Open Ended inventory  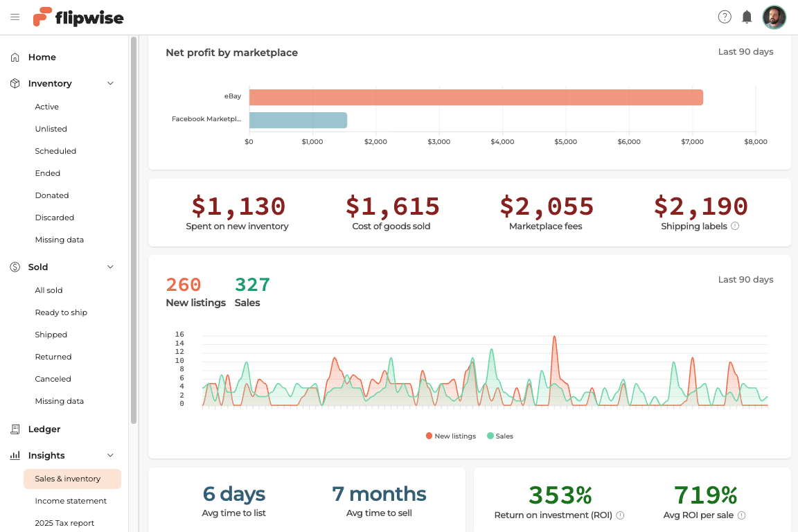pyautogui.click(x=47, y=173)
